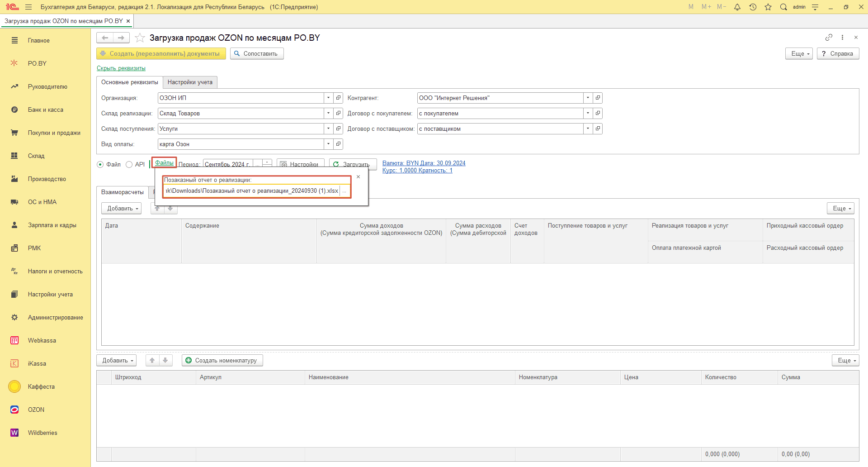This screenshot has height=467, width=868.
Task: Open Вид оплаты record icon
Action: 338,144
